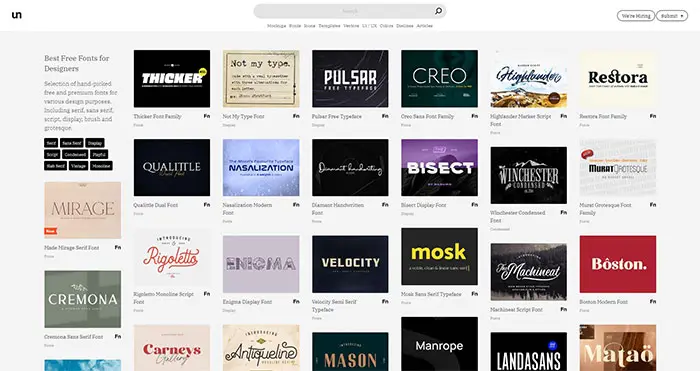
Task: Open the Nasalization Modern Font title link
Action: [x=247, y=209]
